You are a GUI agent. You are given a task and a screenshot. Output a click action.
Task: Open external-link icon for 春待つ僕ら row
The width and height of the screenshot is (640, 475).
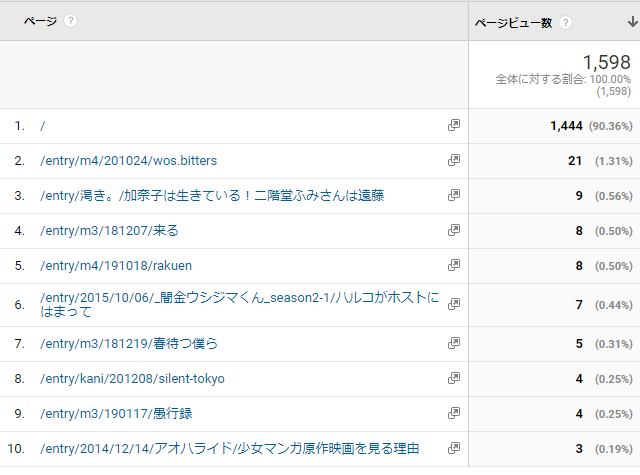point(454,344)
